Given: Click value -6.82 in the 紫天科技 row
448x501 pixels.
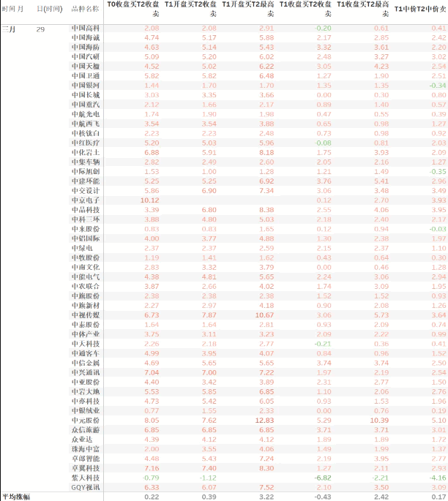Looking at the screenshot, I should tap(323, 478).
